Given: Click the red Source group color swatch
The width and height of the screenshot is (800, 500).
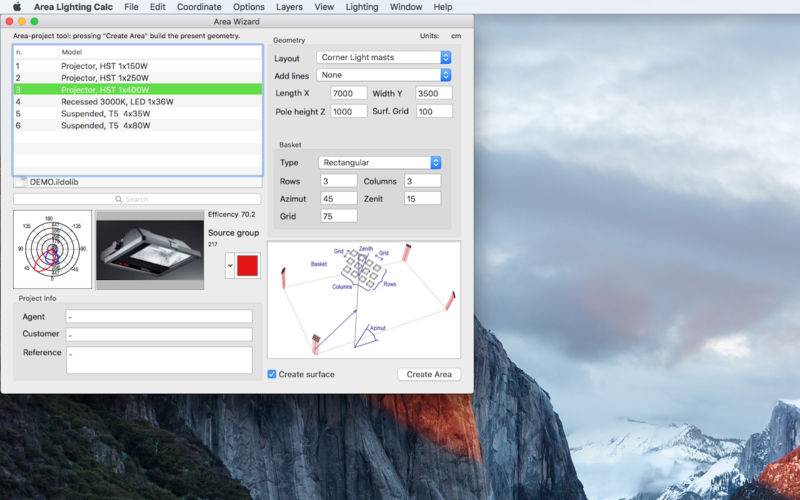Looking at the screenshot, I should [247, 265].
